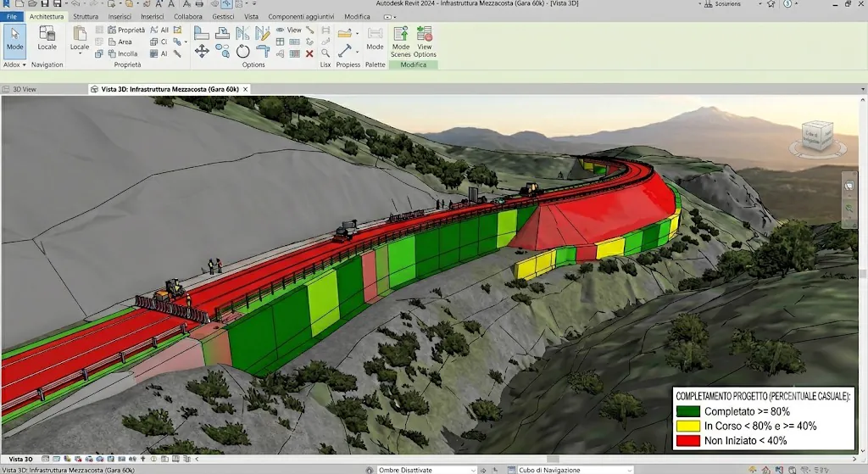This screenshot has height=474, width=868.
Task: Click the navigation bar icon on right edge
Action: (849, 186)
